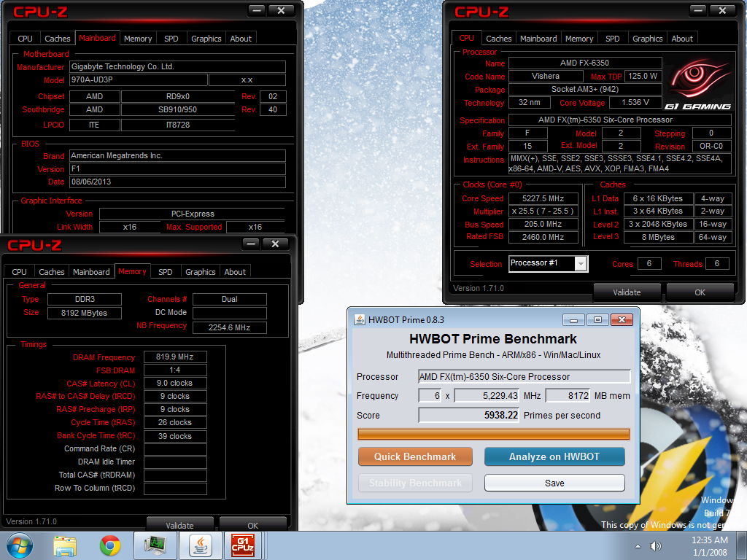Open the system monitor taskbar icon
Screen dimensions: 747x560
155,545
